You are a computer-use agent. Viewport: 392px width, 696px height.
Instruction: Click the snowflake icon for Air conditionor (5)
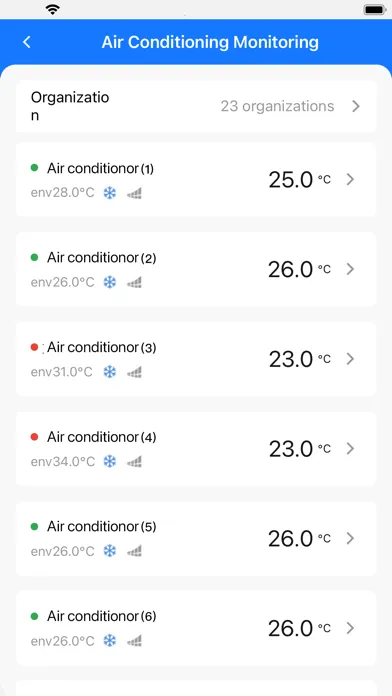pyautogui.click(x=110, y=551)
